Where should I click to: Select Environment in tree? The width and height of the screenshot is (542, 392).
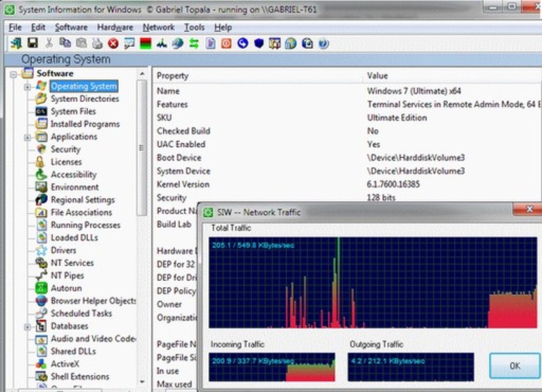pyautogui.click(x=74, y=187)
